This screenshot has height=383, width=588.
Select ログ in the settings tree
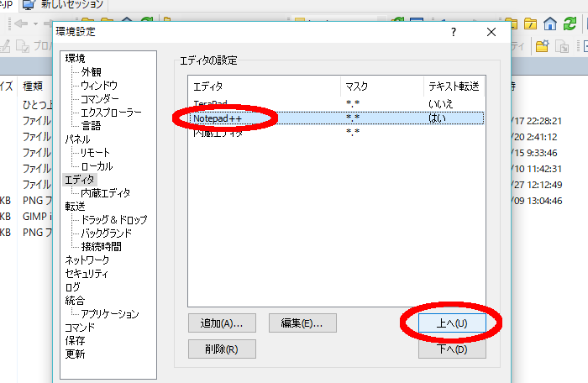click(x=72, y=287)
